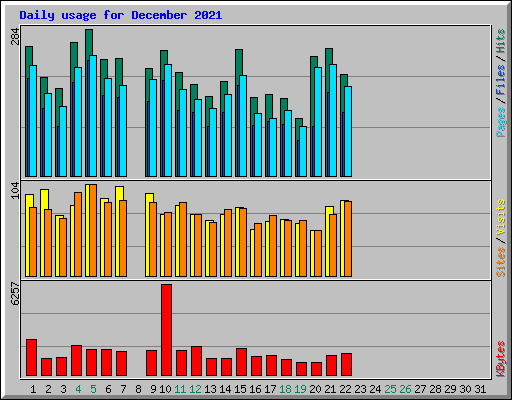Viewport: 512px width, 400px height.
Task: Click day label 1 on the axis
Action: (33, 389)
